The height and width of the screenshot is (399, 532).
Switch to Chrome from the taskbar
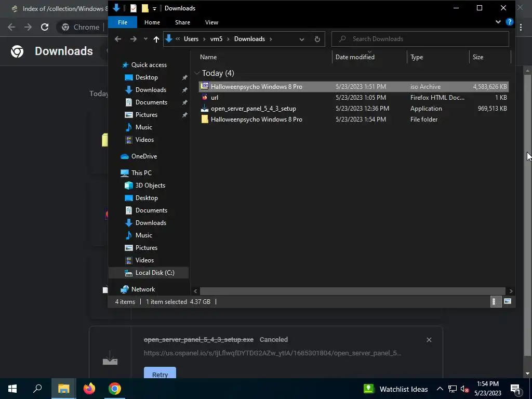click(x=115, y=389)
